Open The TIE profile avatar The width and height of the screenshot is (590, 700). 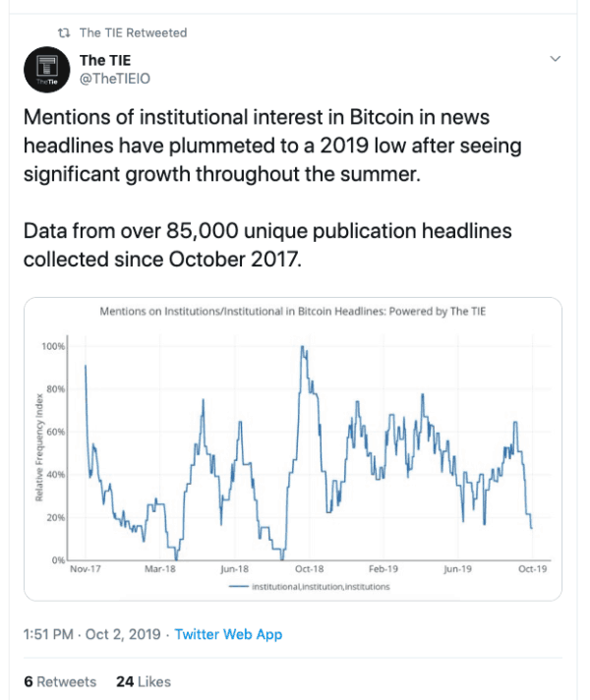click(42, 70)
